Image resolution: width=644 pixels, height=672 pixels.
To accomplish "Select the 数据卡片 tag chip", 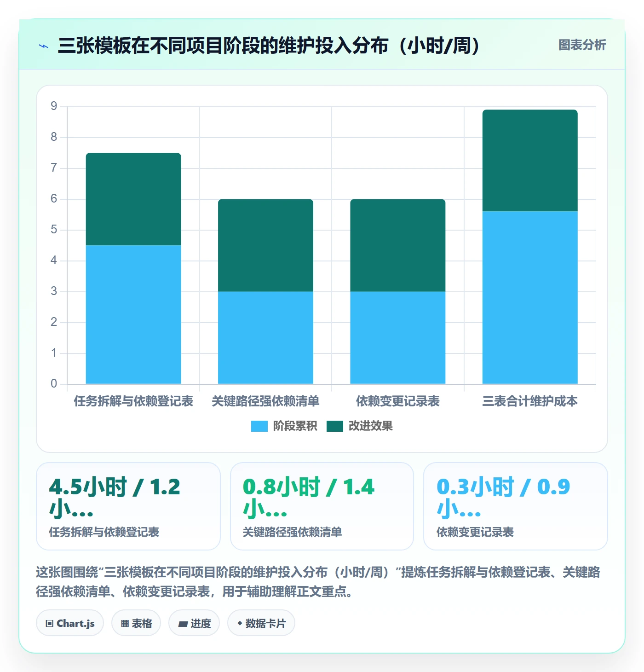I will click(261, 623).
